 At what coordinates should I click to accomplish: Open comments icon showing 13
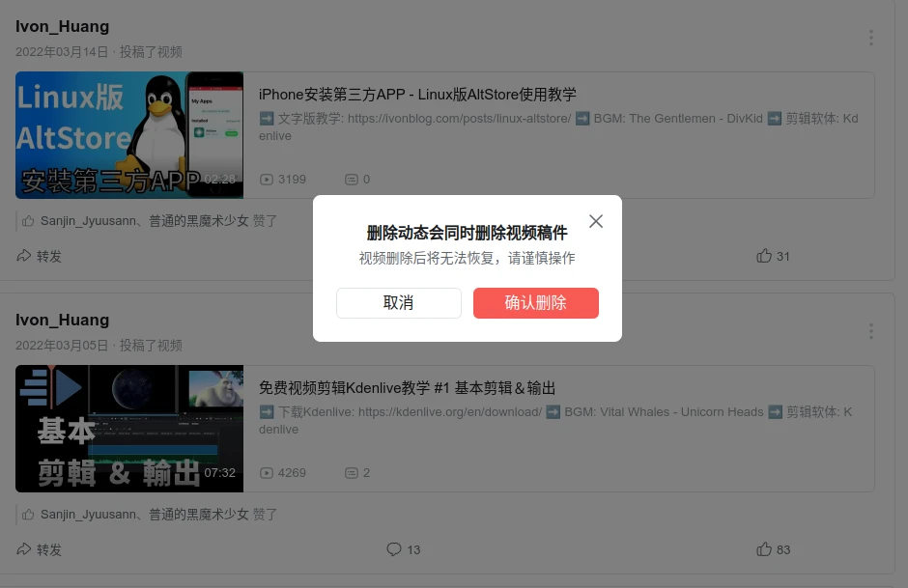click(x=394, y=549)
